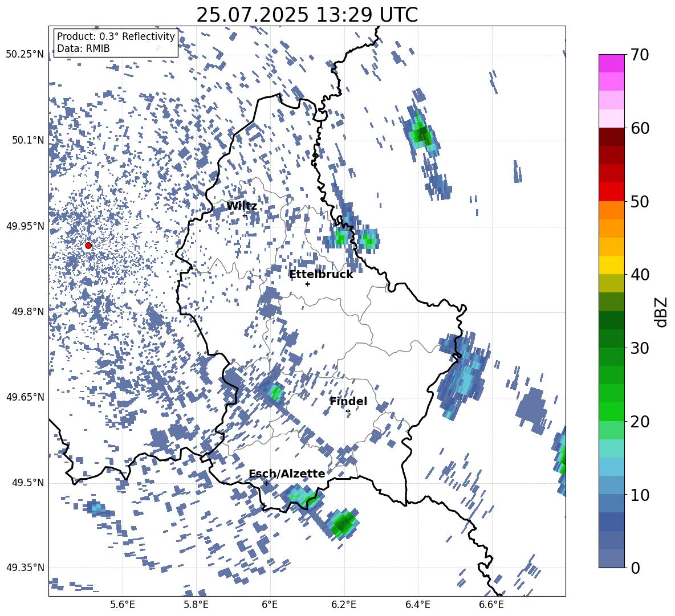Pick the slate blue swatch just above 0
The image size is (675, 616).
tap(611, 558)
